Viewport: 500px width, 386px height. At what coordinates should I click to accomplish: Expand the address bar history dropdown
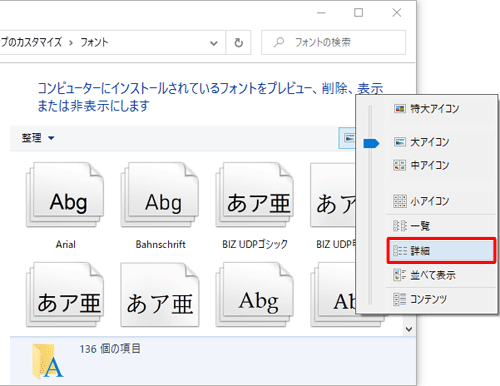214,43
